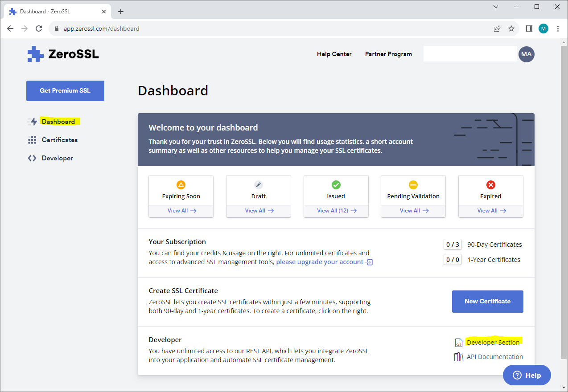This screenshot has width=568, height=392.
Task: Click the New Certificate button
Action: tap(487, 301)
